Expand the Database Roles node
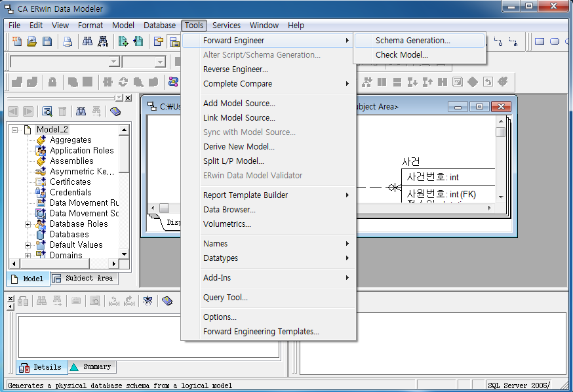Viewport: 573px width, 392px height. 28,224
